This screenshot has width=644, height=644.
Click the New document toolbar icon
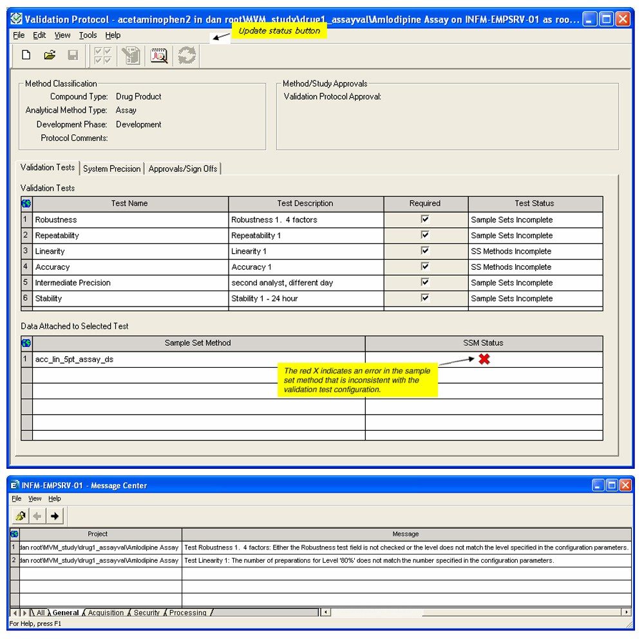tap(26, 55)
